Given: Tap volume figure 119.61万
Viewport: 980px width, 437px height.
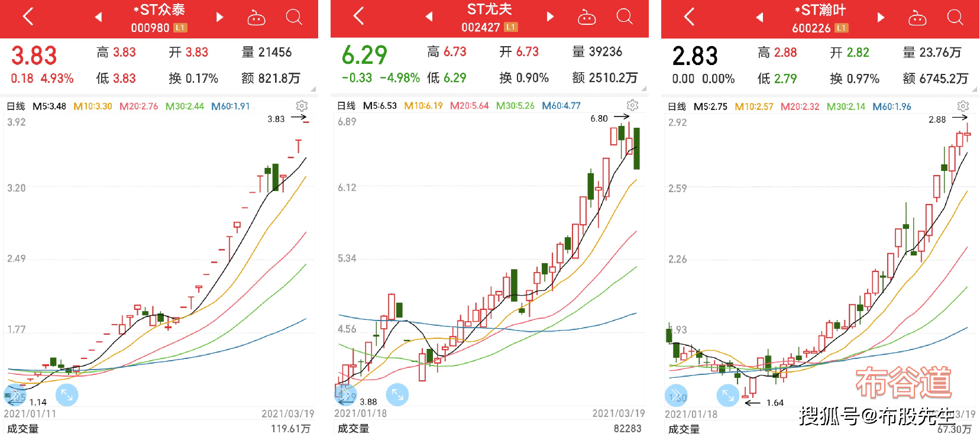Looking at the screenshot, I should (x=291, y=429).
